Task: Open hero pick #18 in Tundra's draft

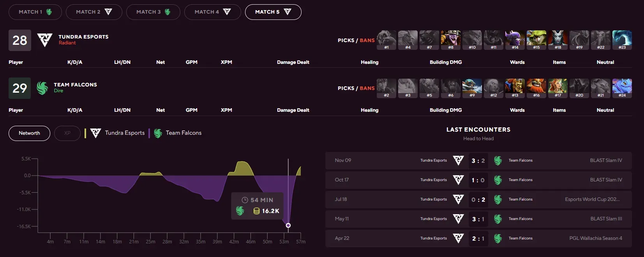Action: tap(558, 40)
